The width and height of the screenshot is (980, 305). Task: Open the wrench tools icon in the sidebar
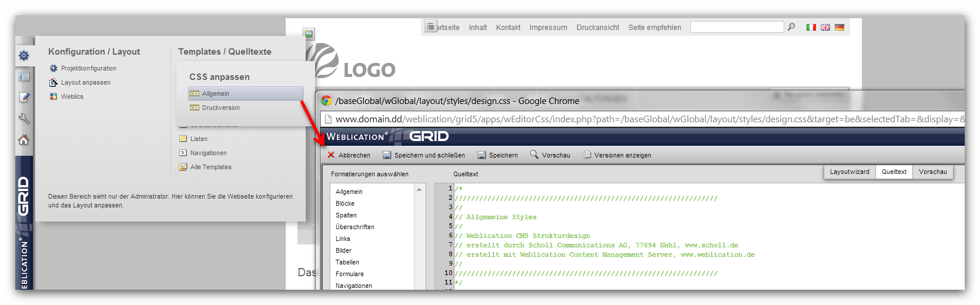(x=24, y=119)
